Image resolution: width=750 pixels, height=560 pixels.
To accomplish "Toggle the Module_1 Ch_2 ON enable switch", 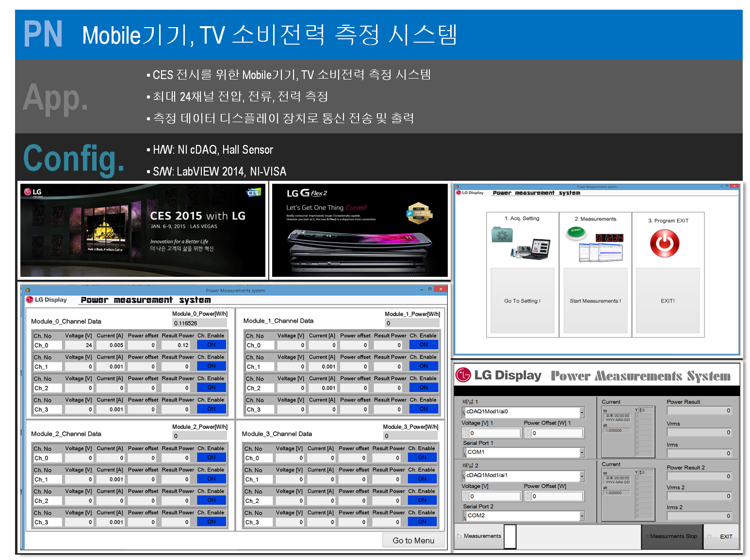I will (x=424, y=387).
